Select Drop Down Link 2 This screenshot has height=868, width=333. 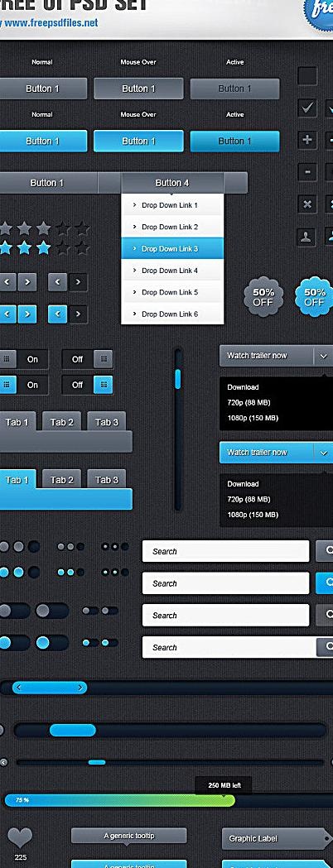click(172, 227)
